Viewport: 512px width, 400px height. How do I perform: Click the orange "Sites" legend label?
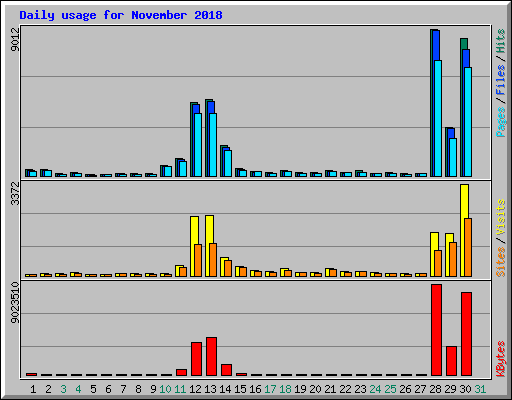pos(500,262)
